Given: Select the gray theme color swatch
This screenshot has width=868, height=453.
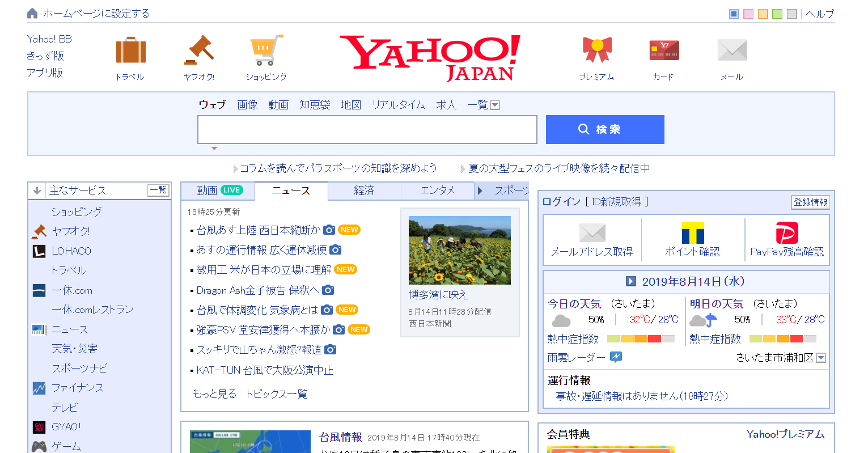Looking at the screenshot, I should click(792, 14).
